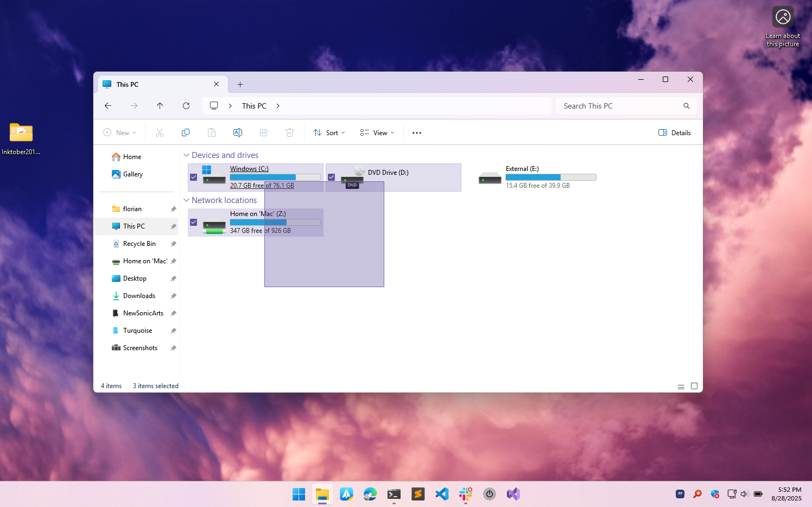
Task: Switch to details list view icon
Action: click(x=681, y=386)
